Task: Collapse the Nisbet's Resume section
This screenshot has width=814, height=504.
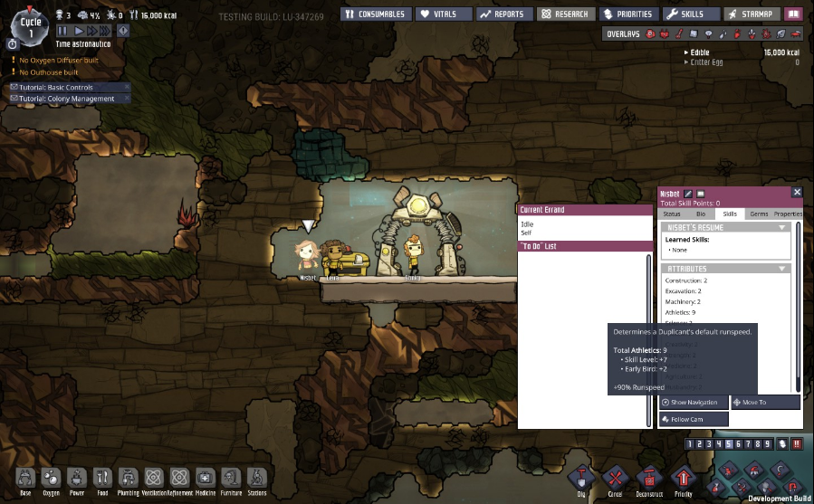Action: (781, 227)
